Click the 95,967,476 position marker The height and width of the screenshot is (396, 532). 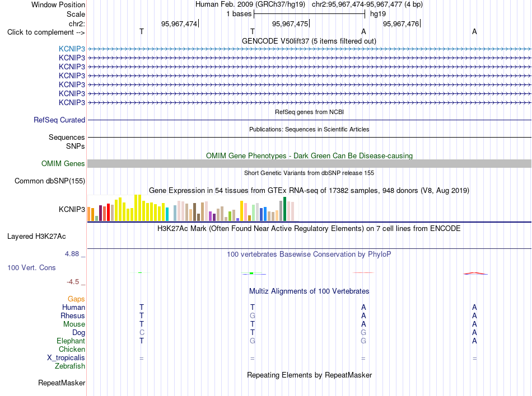(401, 23)
